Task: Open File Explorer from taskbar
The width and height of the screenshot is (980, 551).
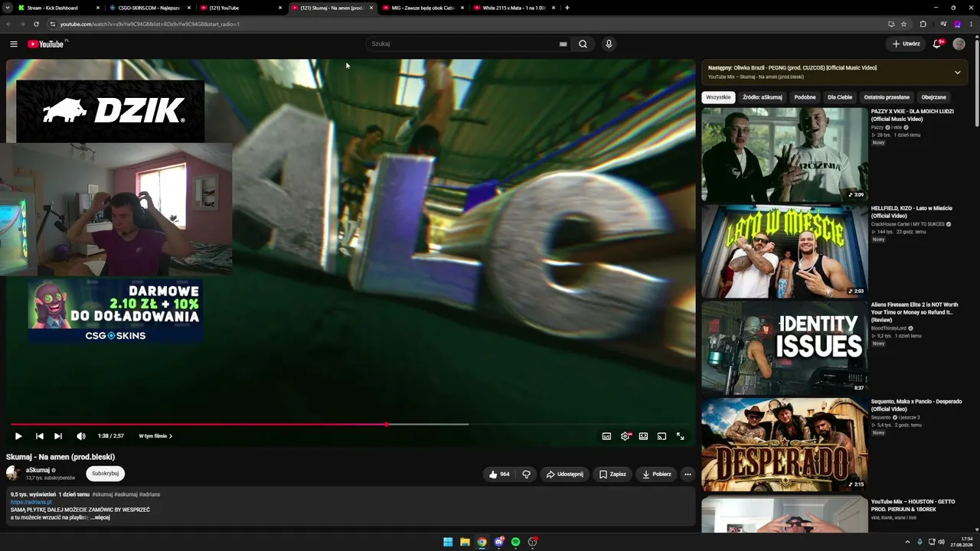Action: (x=465, y=542)
